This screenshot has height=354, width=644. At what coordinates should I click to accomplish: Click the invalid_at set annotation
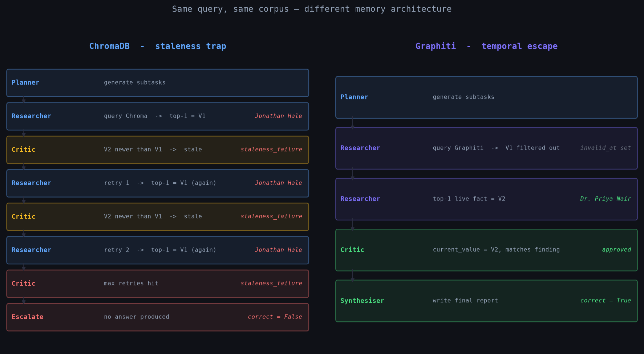click(605, 148)
